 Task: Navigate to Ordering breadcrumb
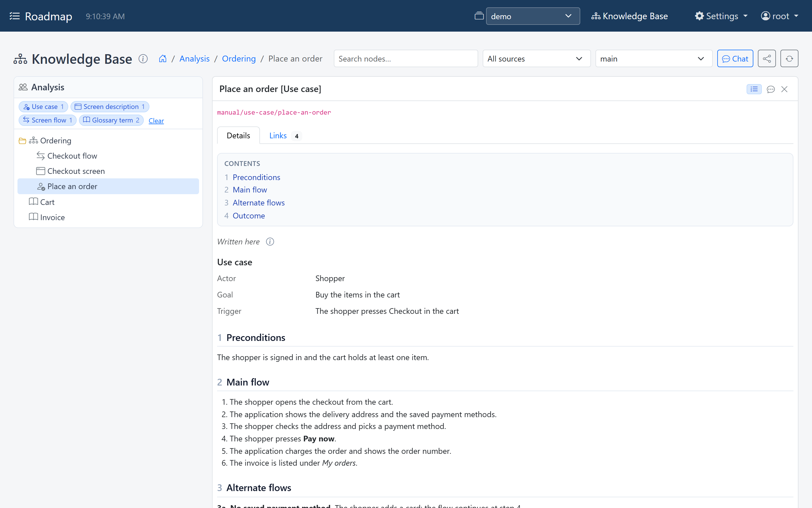(239, 58)
